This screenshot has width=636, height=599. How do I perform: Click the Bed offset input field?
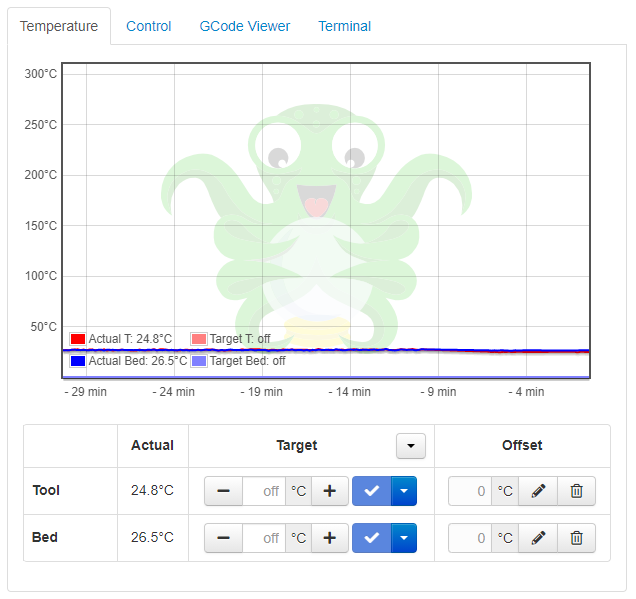(x=470, y=538)
